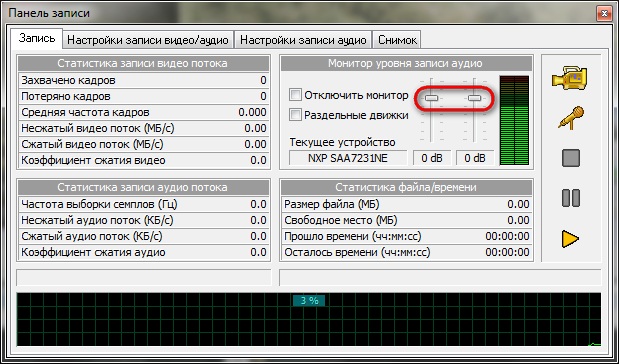The height and width of the screenshot is (364, 619).
Task: Click the 3 % load indicator on graph
Action: (x=309, y=301)
